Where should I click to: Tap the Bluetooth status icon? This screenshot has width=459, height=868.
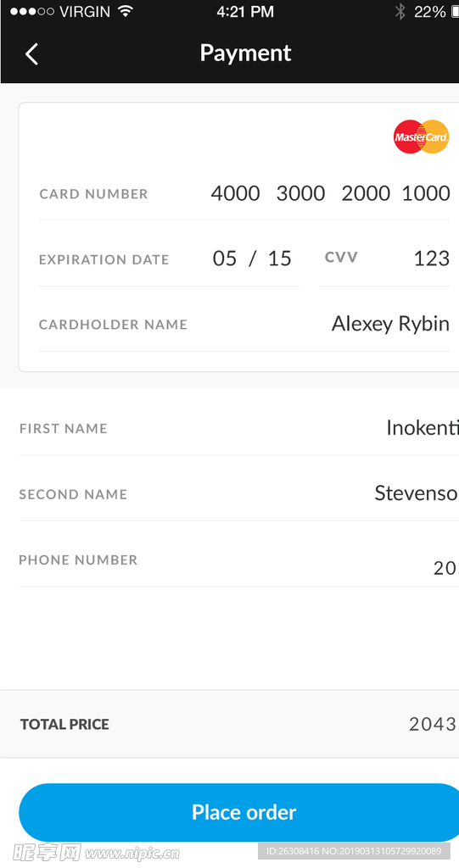tap(400, 12)
